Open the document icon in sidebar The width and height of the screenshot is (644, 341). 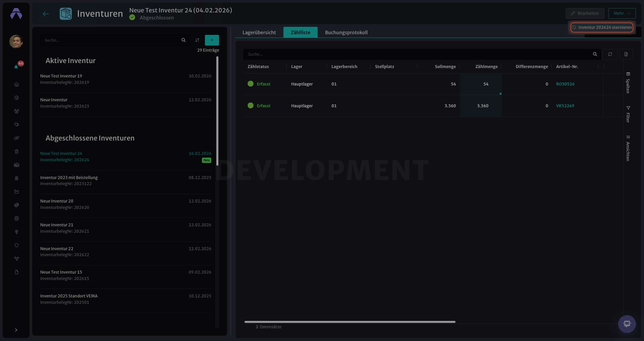tap(16, 272)
